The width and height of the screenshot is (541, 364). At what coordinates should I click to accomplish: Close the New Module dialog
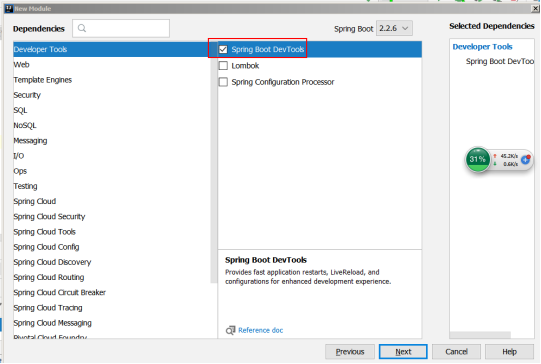point(535,9)
